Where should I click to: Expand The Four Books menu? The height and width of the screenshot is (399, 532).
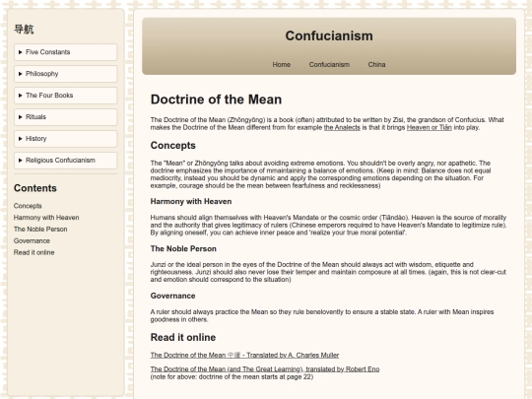pyautogui.click(x=65, y=96)
